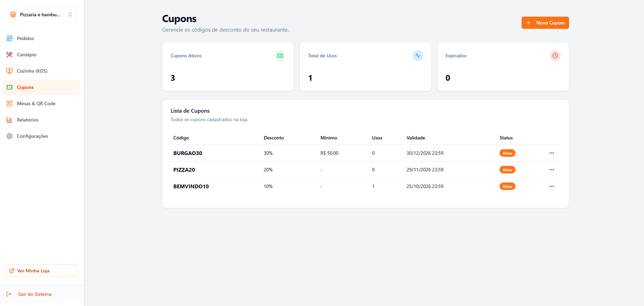
Task: Expand the Pizzaria e hambu... store selector
Action: [x=41, y=15]
